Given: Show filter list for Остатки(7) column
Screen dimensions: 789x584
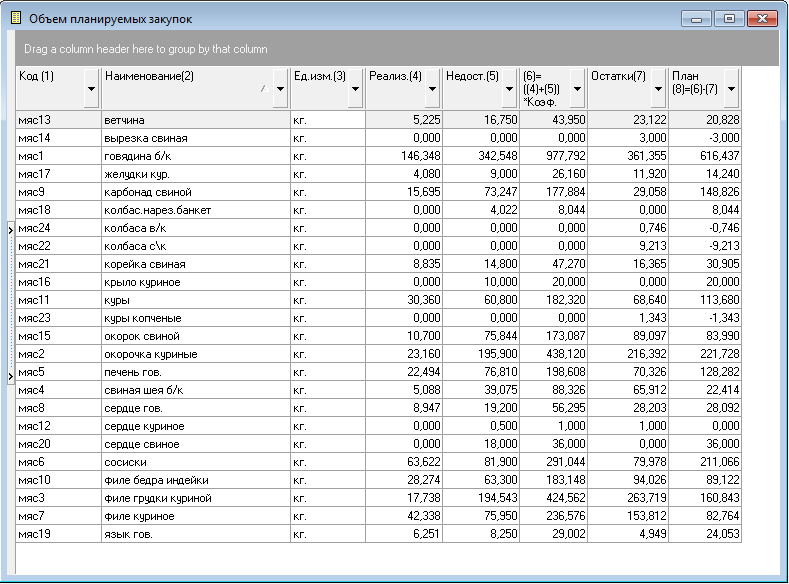Looking at the screenshot, I should click(658, 89).
